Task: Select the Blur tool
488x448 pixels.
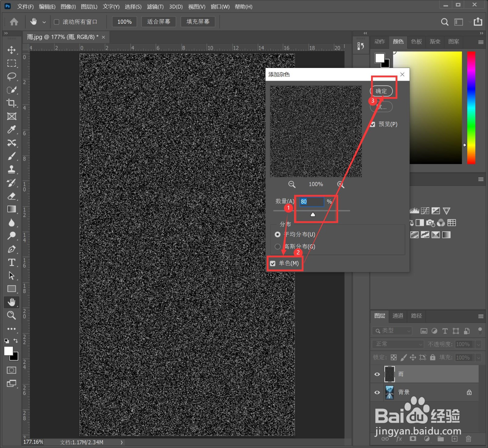Action: tap(12, 223)
